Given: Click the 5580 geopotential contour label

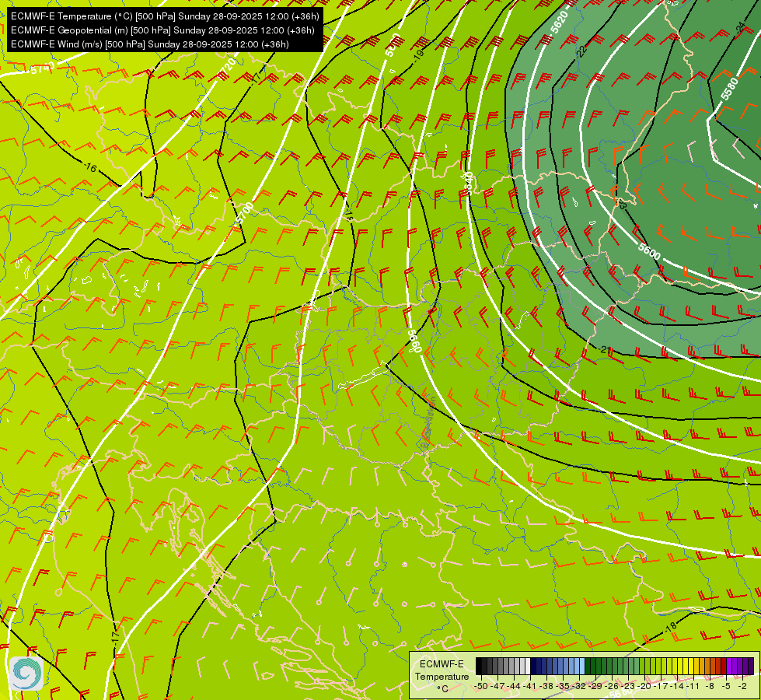Looking at the screenshot, I should (729, 89).
